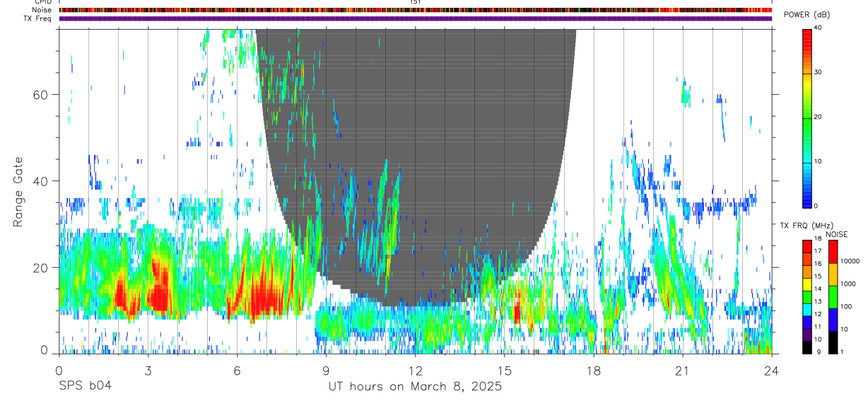The height and width of the screenshot is (401, 868).
Task: Click the "10000" tick on the NOISE legend
Action: 850,261
